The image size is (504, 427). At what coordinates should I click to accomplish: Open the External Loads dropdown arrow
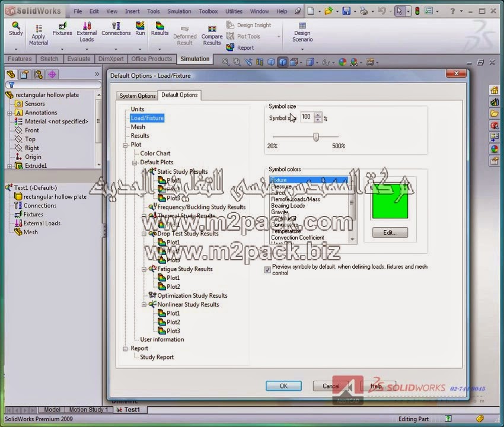point(87,49)
